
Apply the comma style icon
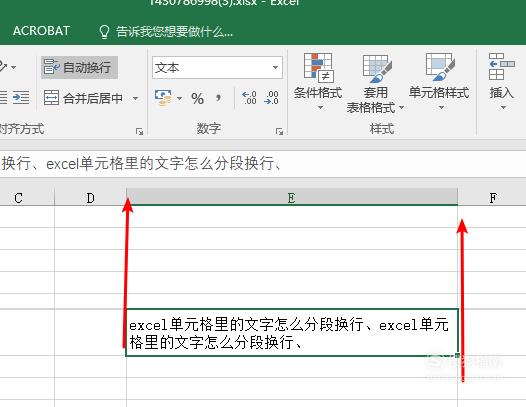pyautogui.click(x=219, y=98)
